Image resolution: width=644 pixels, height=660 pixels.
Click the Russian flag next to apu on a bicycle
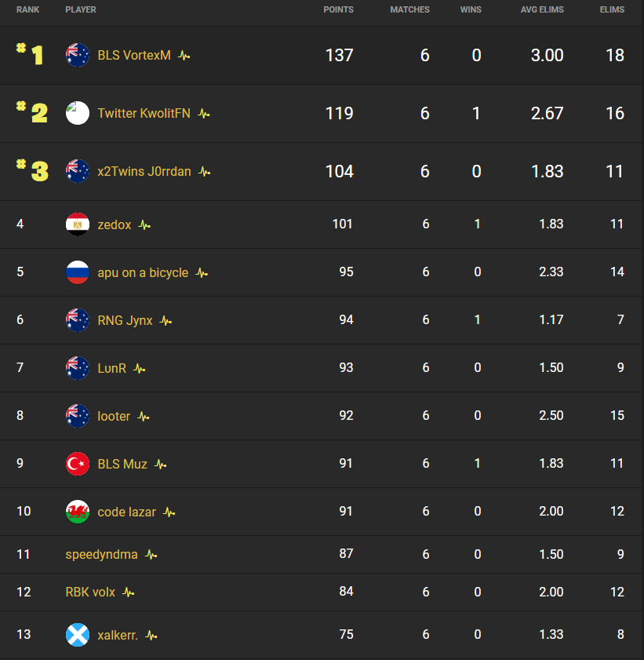click(77, 272)
